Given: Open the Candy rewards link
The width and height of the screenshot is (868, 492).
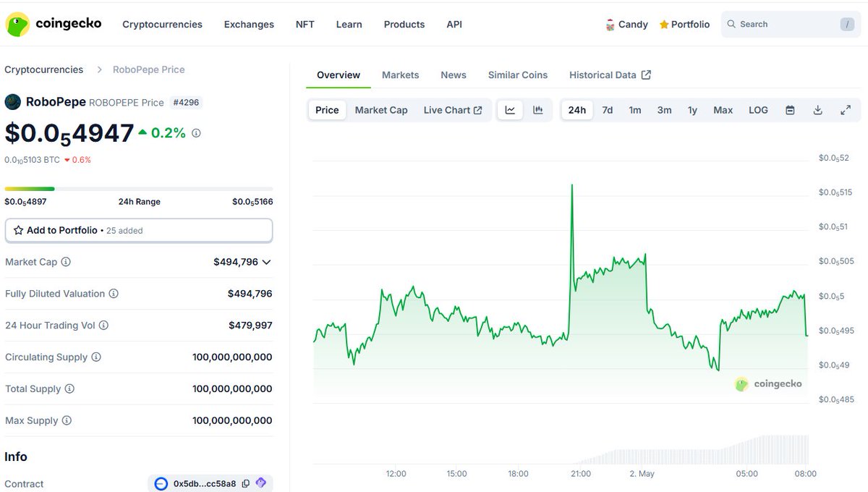Looking at the screenshot, I should (x=626, y=25).
